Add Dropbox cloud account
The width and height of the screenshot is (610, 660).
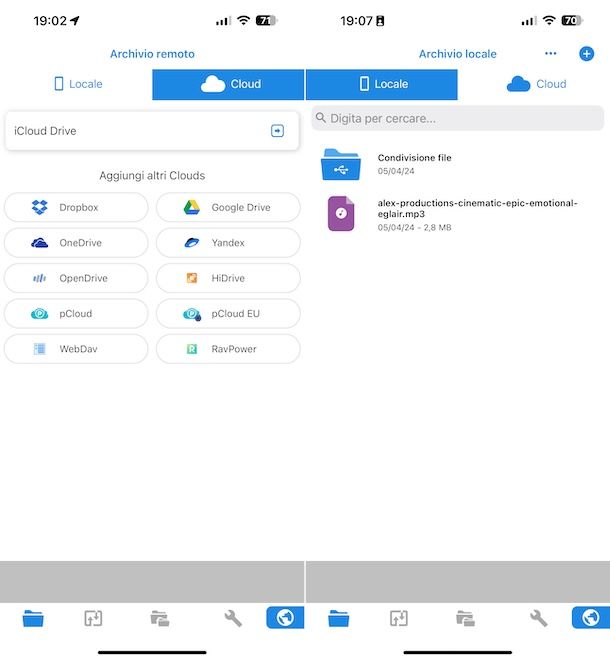(76, 208)
